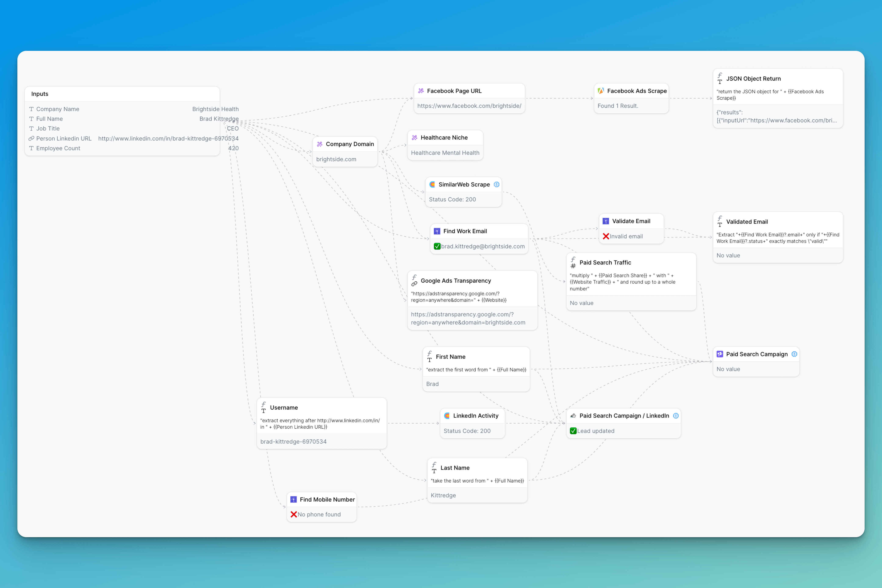Click the Facebook Ads Scrape node icon
Viewport: 882px width, 588px height.
[x=601, y=91]
